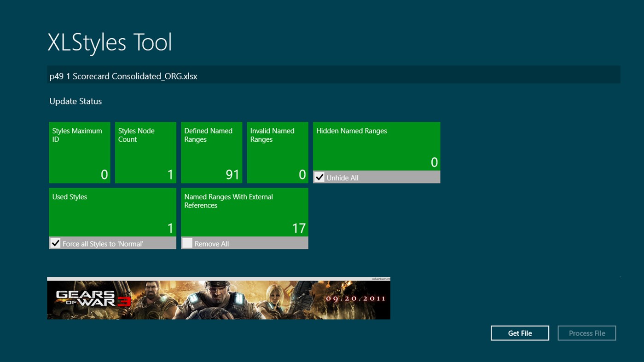
Task: Click the Advertisement label above the banner
Action: [x=378, y=278]
